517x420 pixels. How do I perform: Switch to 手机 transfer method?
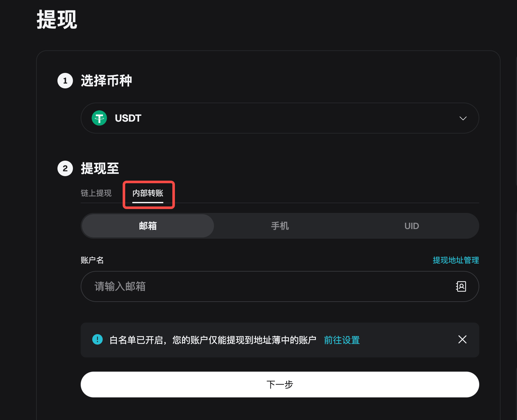click(280, 226)
